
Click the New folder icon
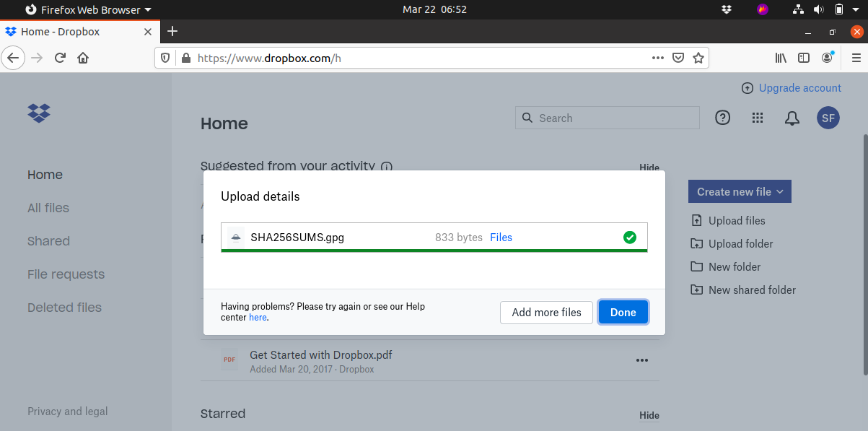click(696, 266)
